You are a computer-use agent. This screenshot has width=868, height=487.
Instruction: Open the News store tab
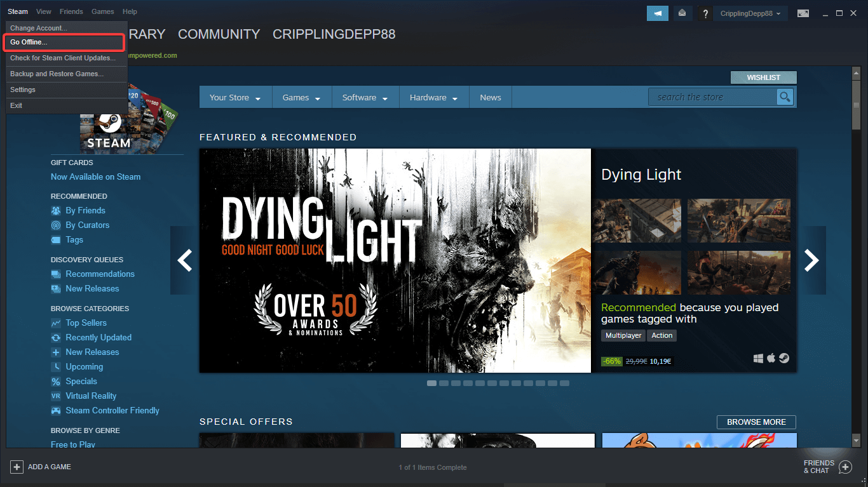pyautogui.click(x=491, y=98)
